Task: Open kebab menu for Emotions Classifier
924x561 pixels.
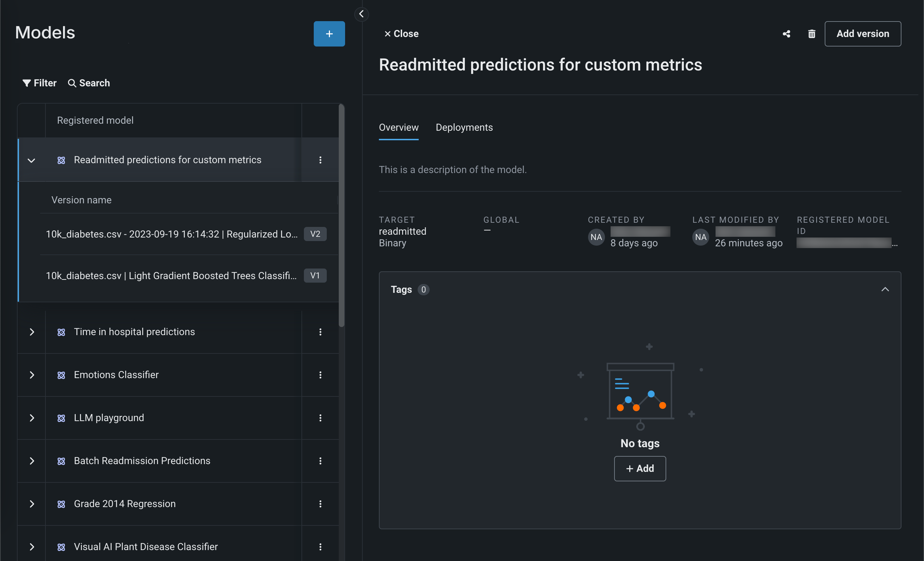Action: (320, 375)
